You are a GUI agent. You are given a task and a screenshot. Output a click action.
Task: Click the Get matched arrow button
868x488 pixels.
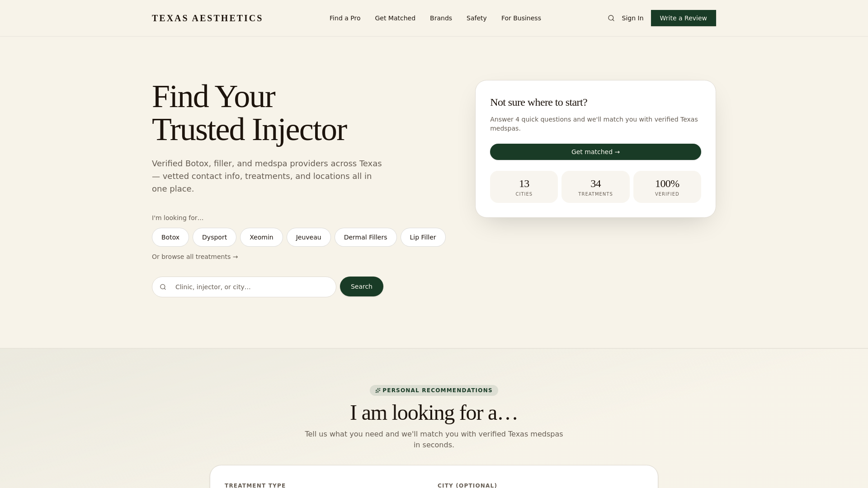click(x=595, y=152)
